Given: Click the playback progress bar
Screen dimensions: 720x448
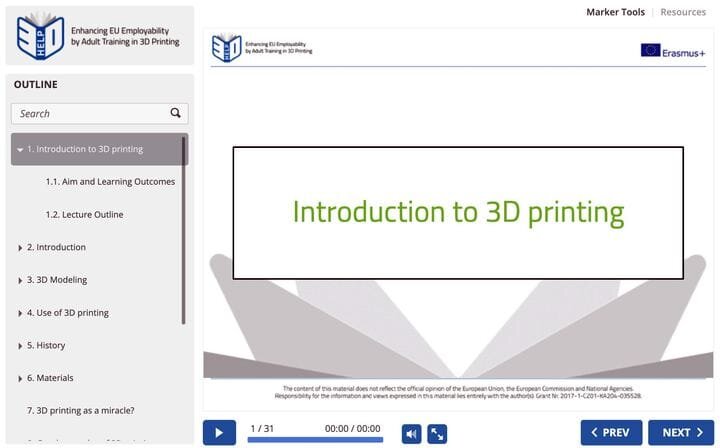Looking at the screenshot, I should coord(315,439).
